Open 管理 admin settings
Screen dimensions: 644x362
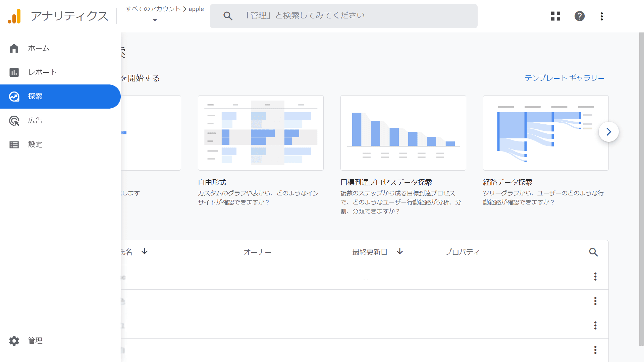(x=60, y=341)
